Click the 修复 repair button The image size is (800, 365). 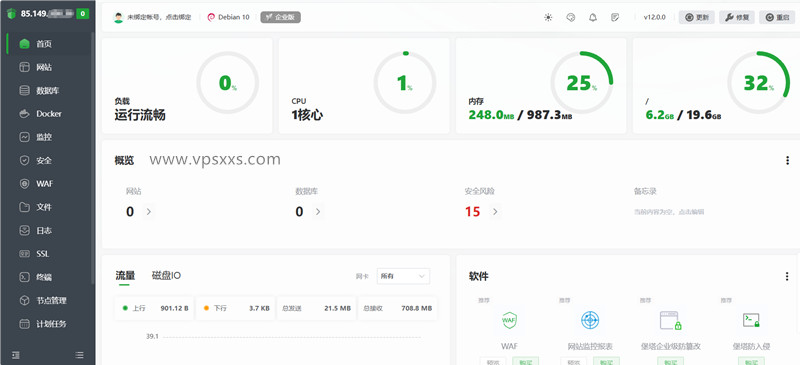click(x=737, y=17)
